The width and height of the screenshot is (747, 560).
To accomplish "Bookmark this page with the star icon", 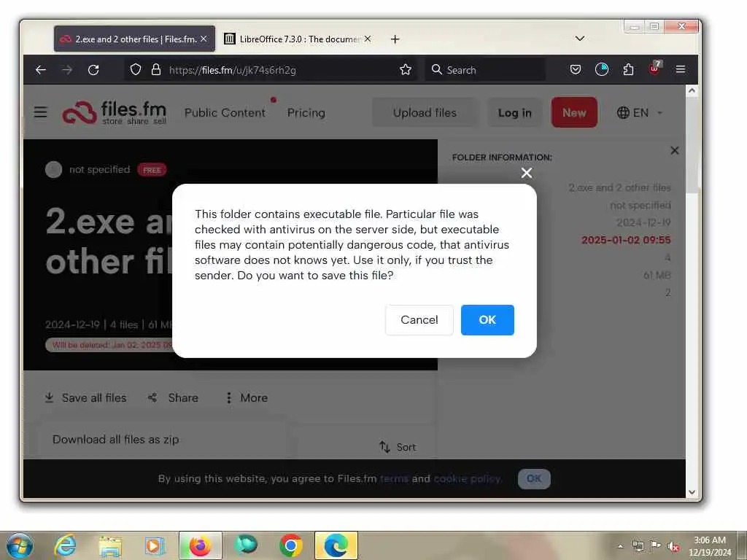I will pos(406,70).
